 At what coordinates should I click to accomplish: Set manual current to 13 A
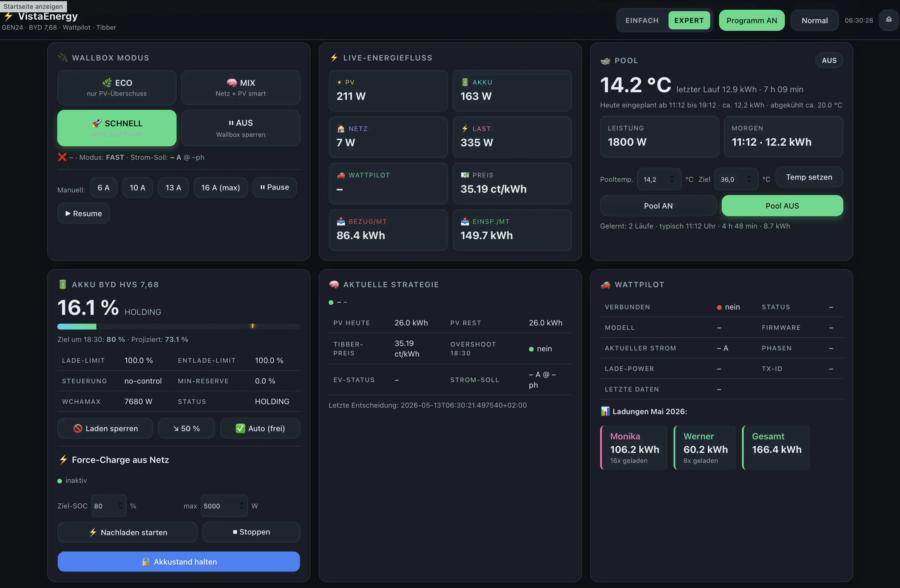point(173,187)
